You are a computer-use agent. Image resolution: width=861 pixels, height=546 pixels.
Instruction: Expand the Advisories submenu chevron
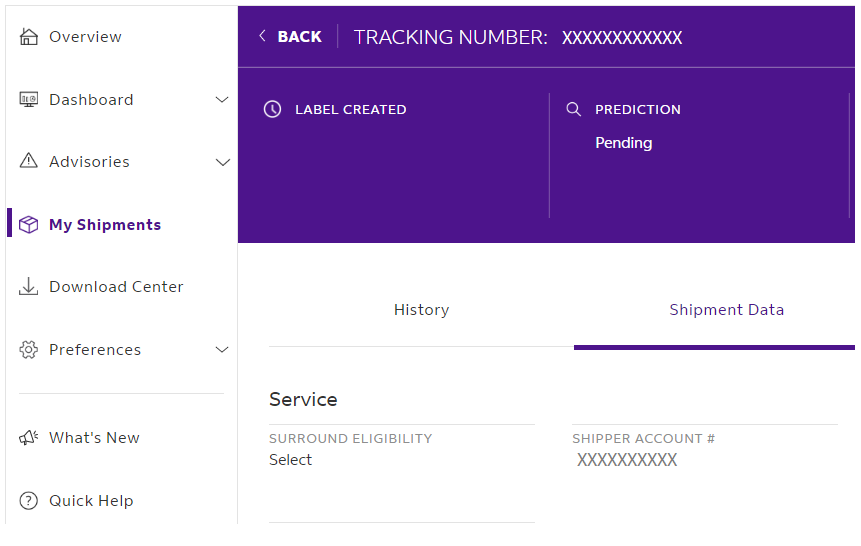[x=222, y=162]
